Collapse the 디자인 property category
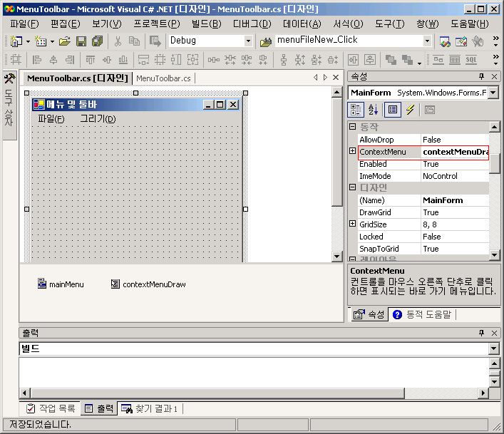The height and width of the screenshot is (434, 504). [353, 187]
